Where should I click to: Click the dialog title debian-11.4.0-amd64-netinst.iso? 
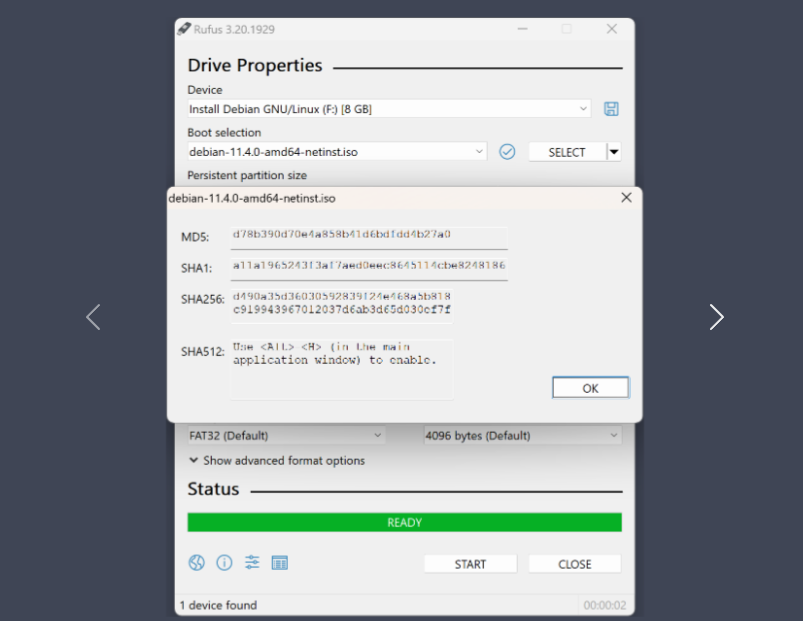tap(252, 198)
